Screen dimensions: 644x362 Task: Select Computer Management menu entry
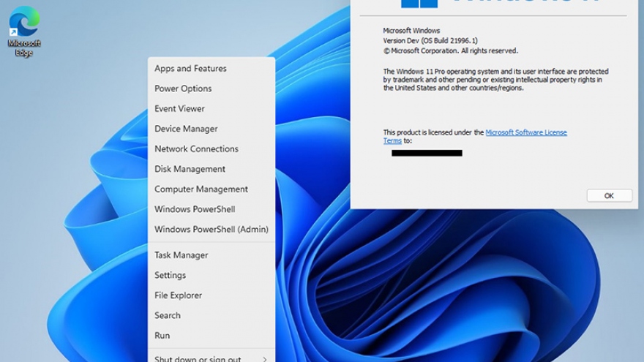coord(201,189)
